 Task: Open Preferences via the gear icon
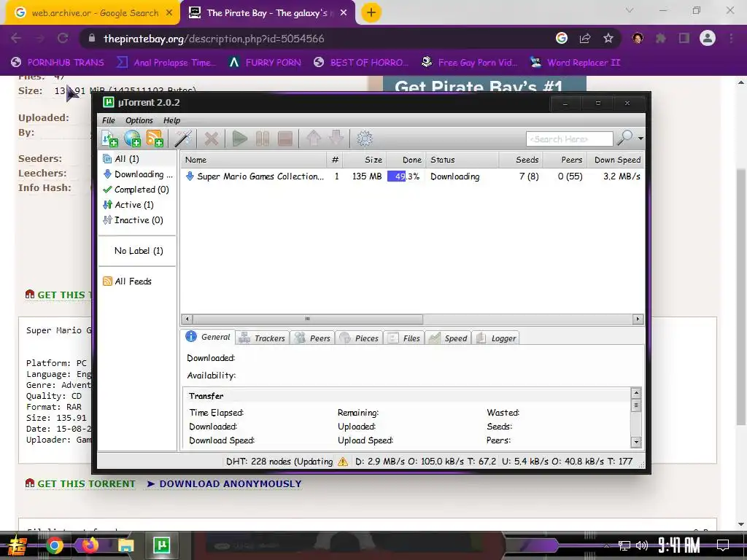tap(365, 139)
